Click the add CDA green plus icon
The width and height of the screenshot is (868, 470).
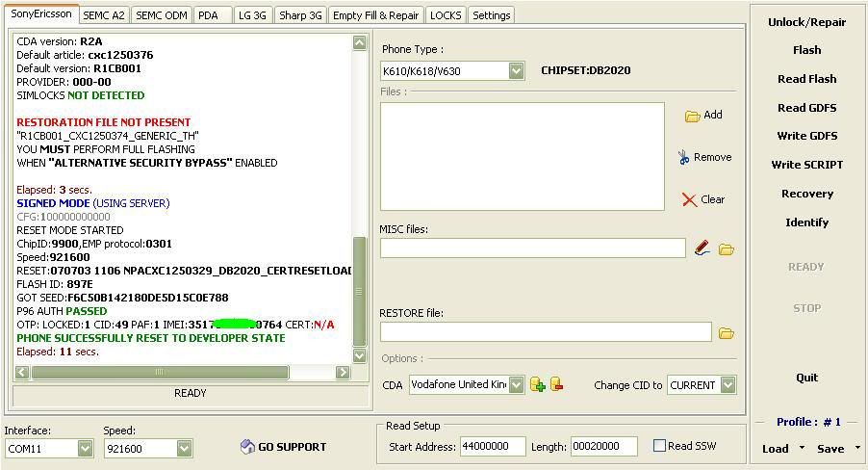tap(538, 384)
